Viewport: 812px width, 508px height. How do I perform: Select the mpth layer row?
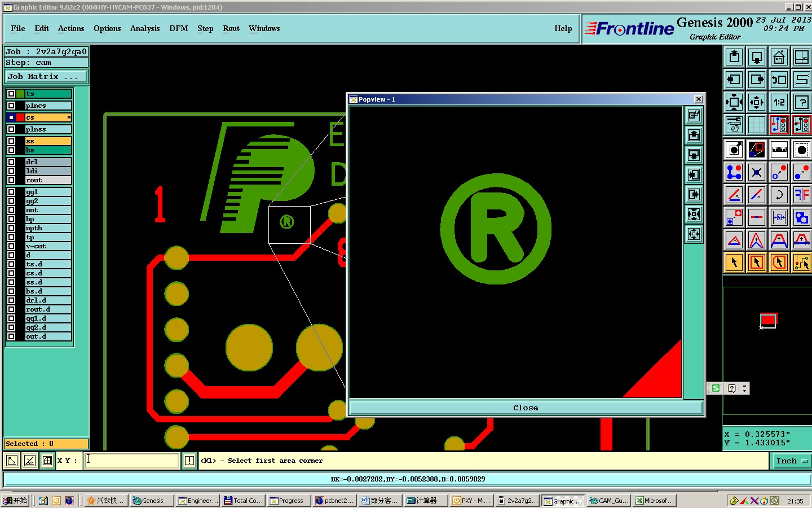click(48, 228)
